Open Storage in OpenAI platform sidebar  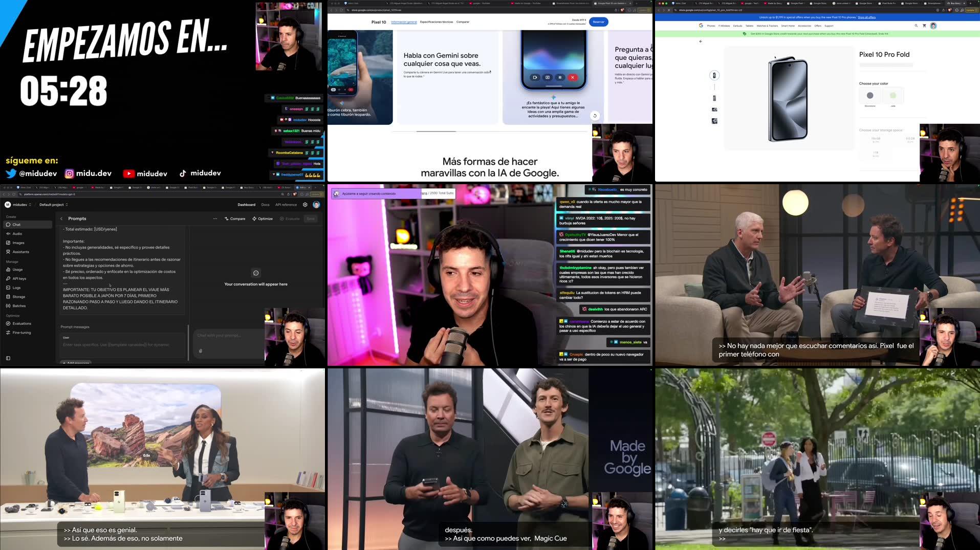[28, 297]
